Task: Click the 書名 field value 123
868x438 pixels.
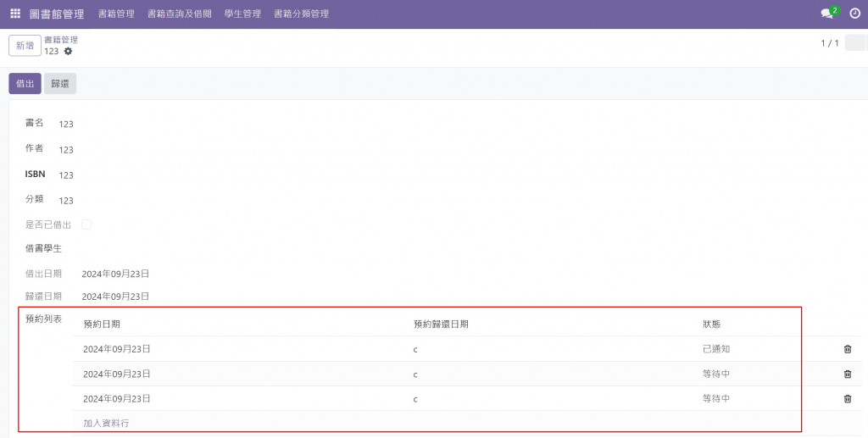Action: [66, 124]
